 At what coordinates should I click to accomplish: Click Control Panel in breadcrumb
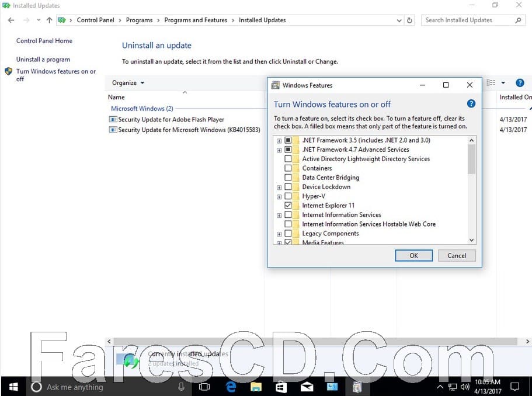tap(95, 20)
